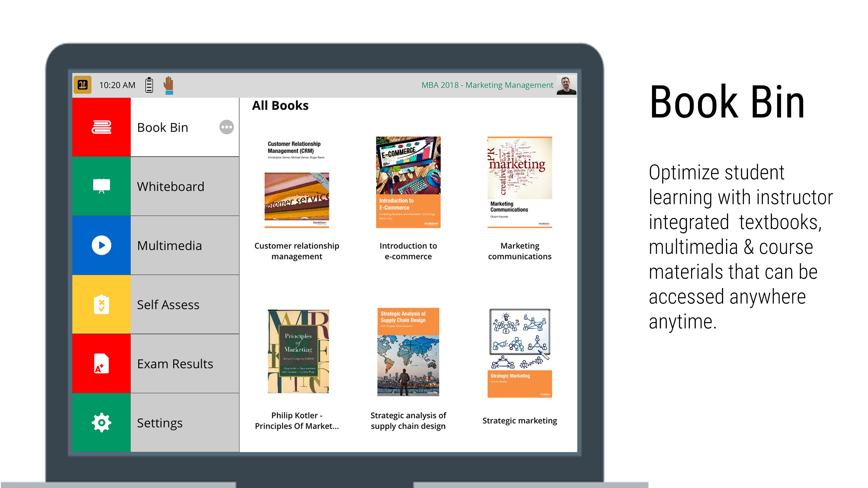
Task: Click the battery status icon
Action: click(149, 85)
